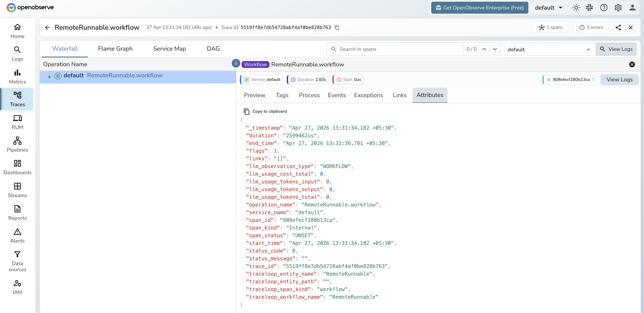The height and width of the screenshot is (313, 644).
Task: Open the Traces section in the sidebar
Action: pos(17,99)
